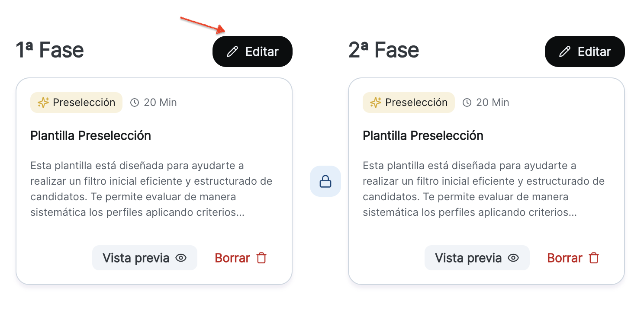Click the Plantilla Preselección title in 1ª Fase

click(x=90, y=135)
